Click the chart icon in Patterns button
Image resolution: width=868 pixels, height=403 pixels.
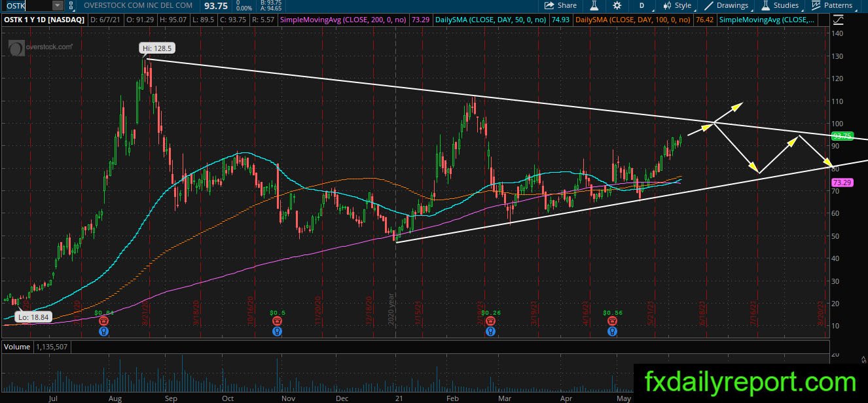(816, 5)
